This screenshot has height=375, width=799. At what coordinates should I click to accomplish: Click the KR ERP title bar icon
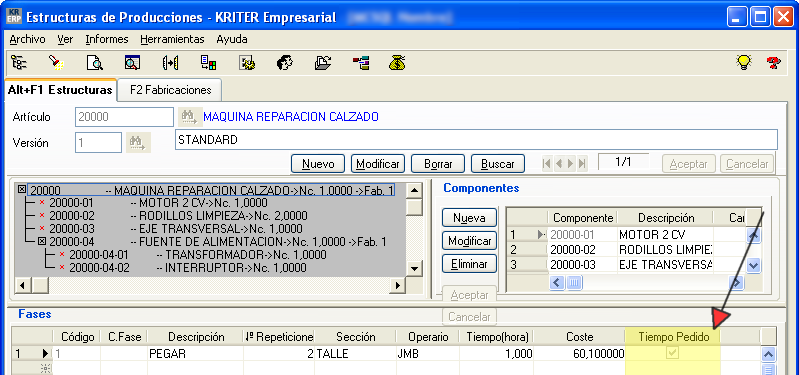[13, 17]
